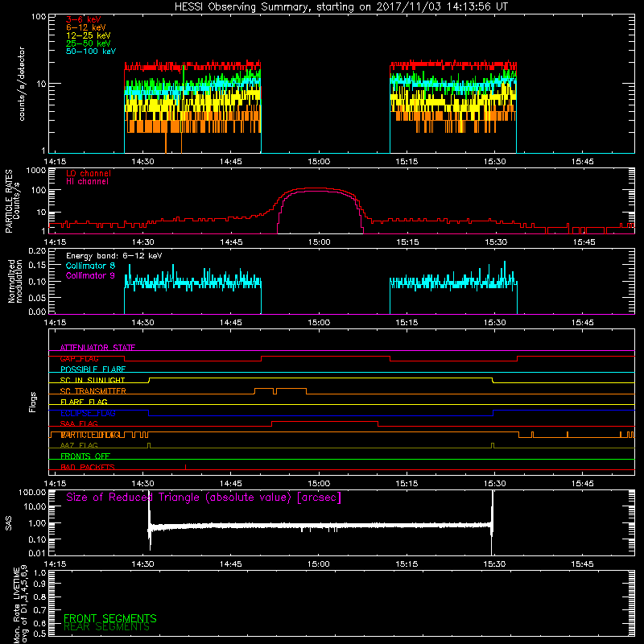Click the 0.7 value on livetime axis
Image resolution: width=644 pixels, height=644 pixels.
pyautogui.click(x=39, y=610)
